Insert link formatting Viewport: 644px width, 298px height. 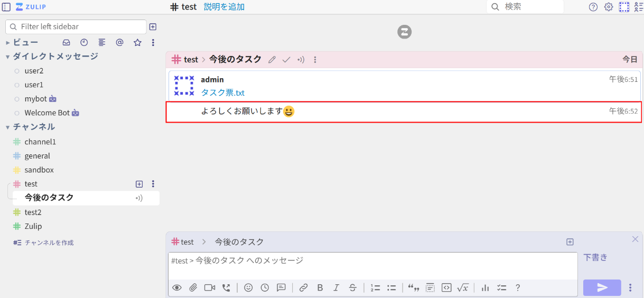pos(303,288)
